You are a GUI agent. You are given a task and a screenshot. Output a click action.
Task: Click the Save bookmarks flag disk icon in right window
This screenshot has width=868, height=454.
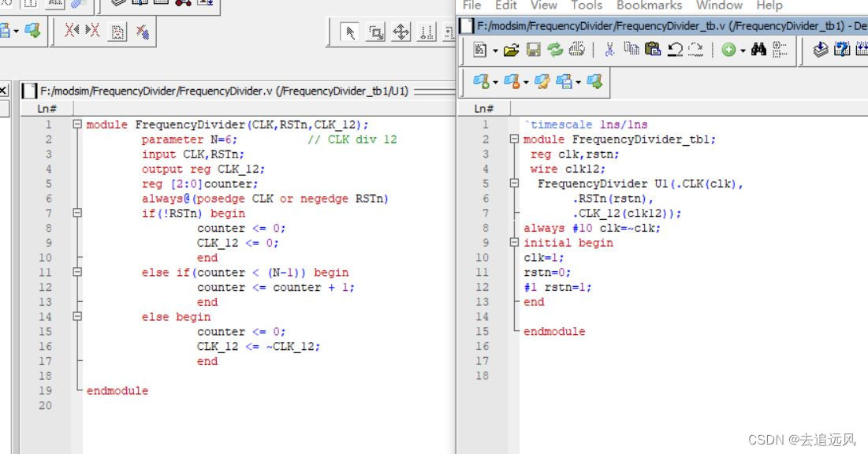[564, 82]
